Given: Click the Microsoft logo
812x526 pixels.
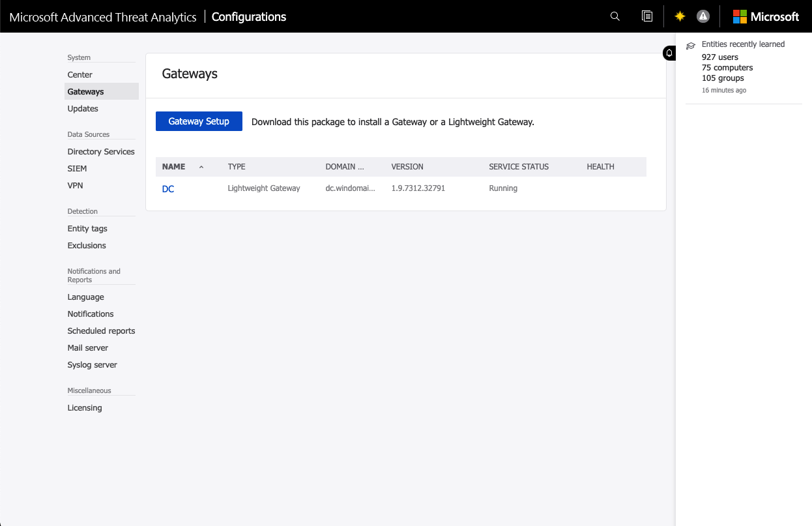Looking at the screenshot, I should 766,16.
